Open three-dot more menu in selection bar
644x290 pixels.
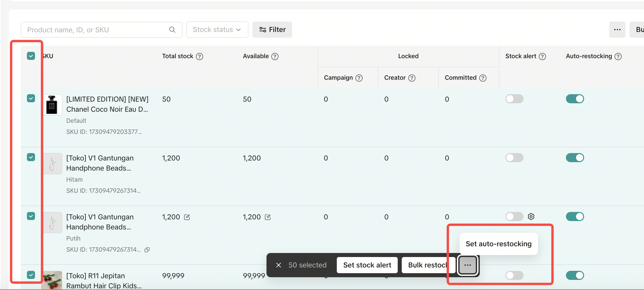[x=468, y=265]
